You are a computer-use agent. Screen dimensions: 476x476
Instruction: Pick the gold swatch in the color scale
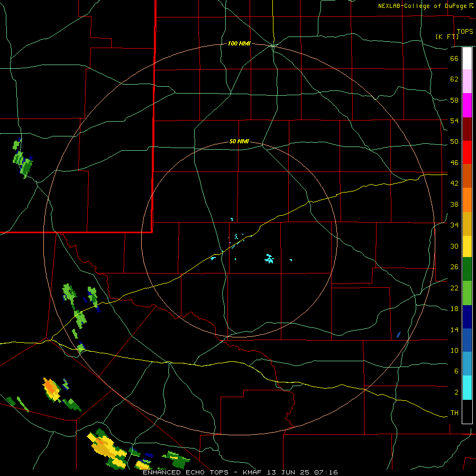tap(467, 224)
